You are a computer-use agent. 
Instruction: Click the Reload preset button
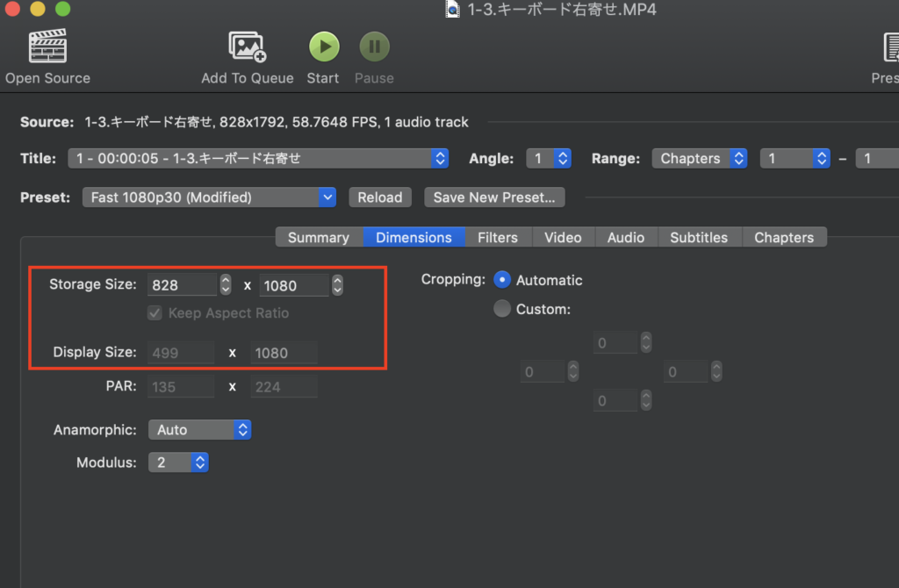pyautogui.click(x=380, y=197)
